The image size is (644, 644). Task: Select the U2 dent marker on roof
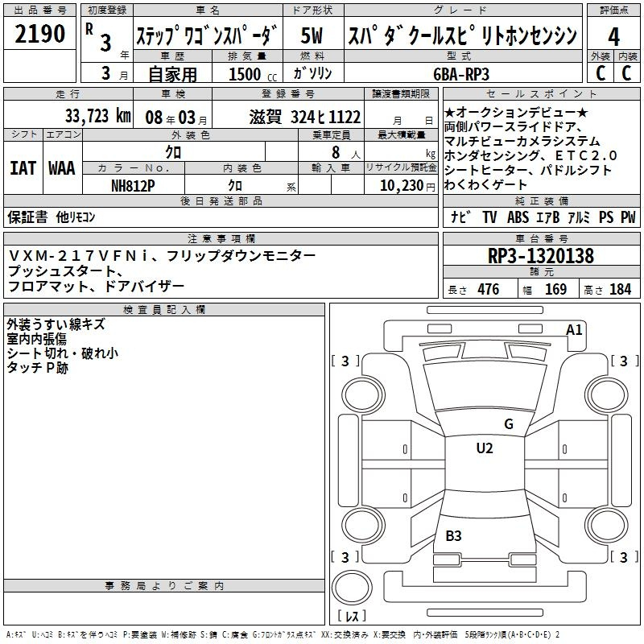(x=484, y=448)
